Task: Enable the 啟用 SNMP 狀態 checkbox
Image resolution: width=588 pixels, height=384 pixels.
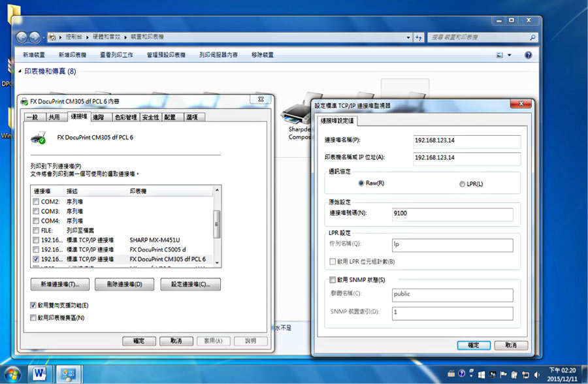Action: [333, 280]
